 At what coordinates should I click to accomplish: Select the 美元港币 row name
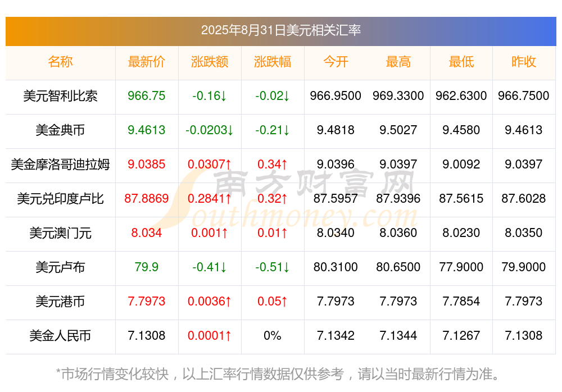(60, 302)
